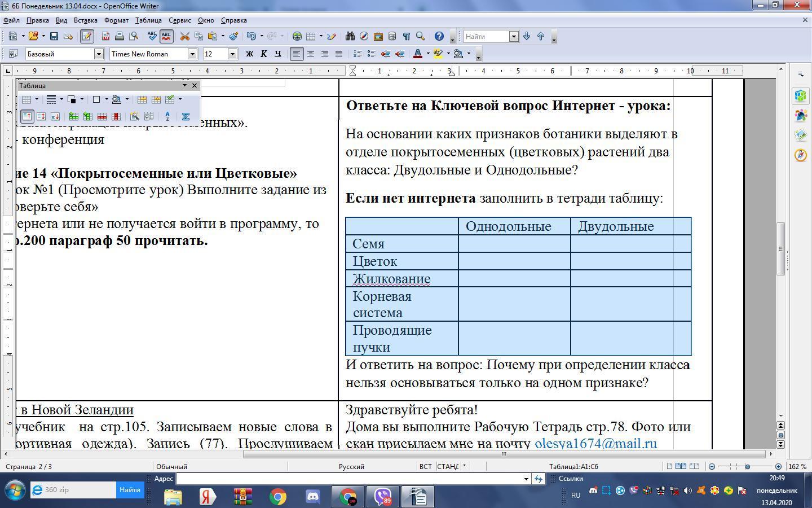
Task: Click the olesya1674@mail.ru email link
Action: (x=595, y=443)
